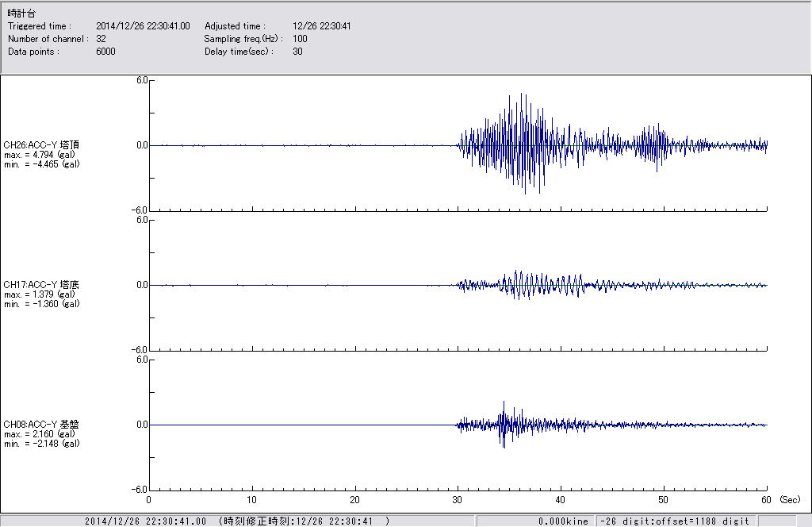Click the CH08:ACC-Y 基盤 channel label
The image size is (812, 527).
(41, 424)
